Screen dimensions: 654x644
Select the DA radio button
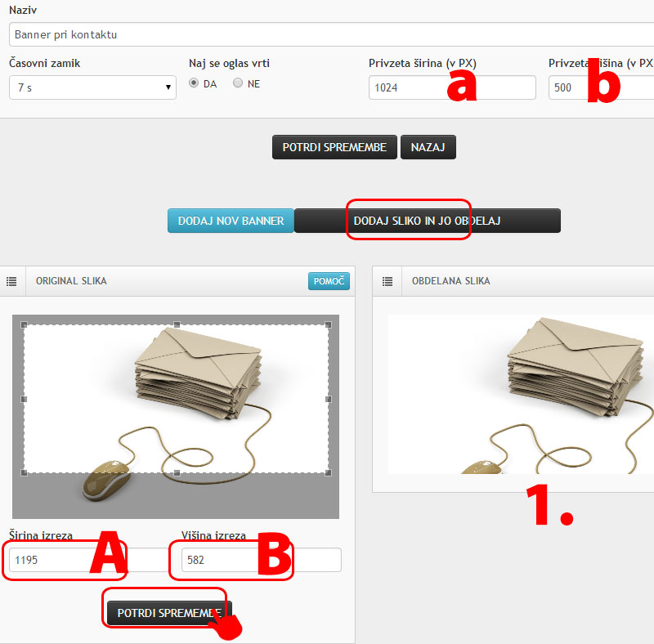point(194,83)
